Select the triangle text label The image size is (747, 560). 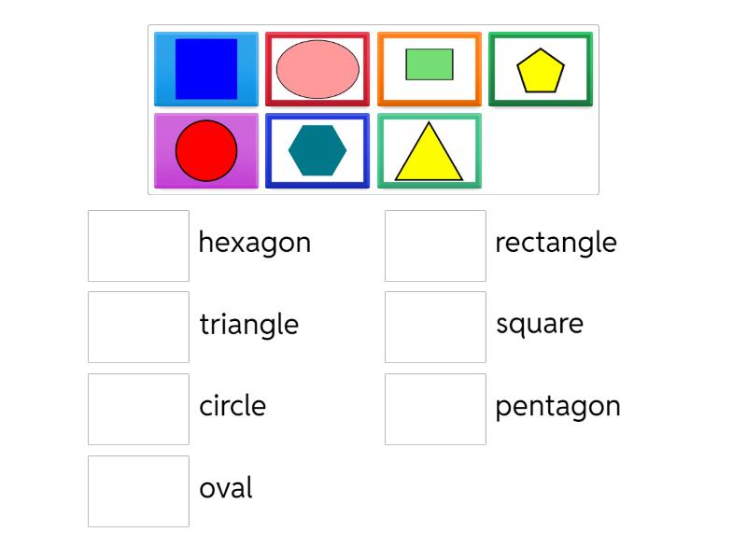click(x=248, y=325)
